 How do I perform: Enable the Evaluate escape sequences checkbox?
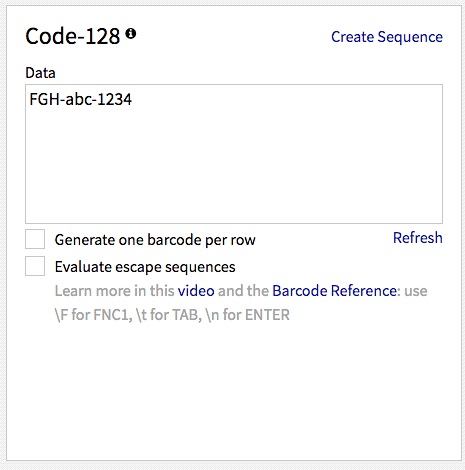35,266
